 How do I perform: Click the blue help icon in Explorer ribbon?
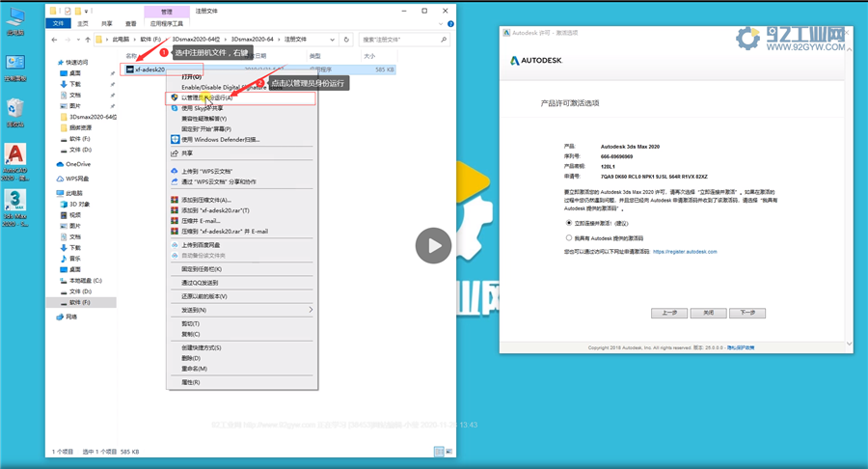tap(450, 24)
